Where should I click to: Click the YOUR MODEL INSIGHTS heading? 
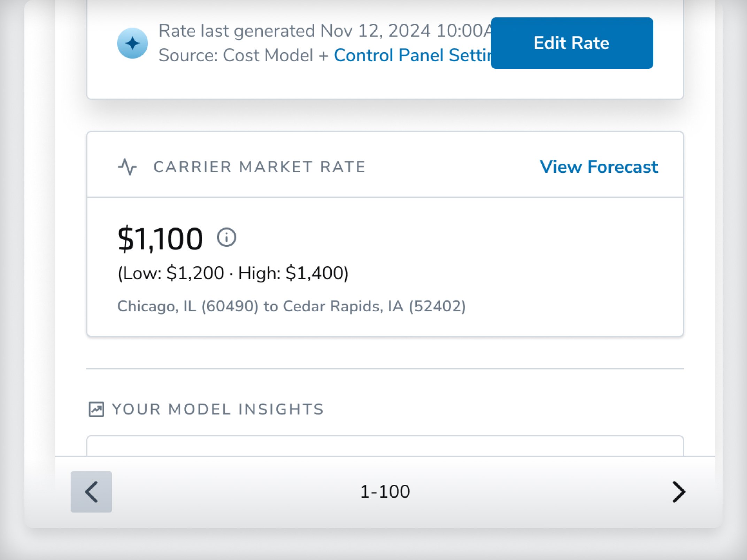click(x=218, y=409)
